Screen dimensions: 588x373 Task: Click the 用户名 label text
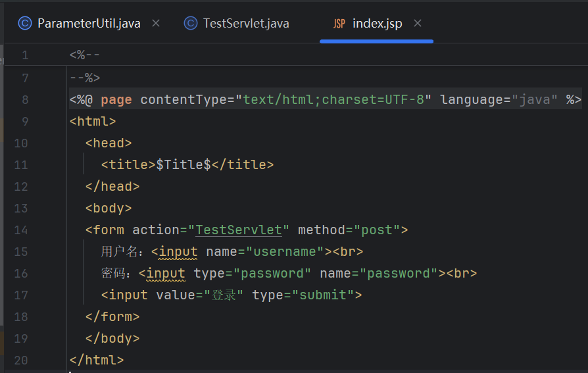pos(119,251)
